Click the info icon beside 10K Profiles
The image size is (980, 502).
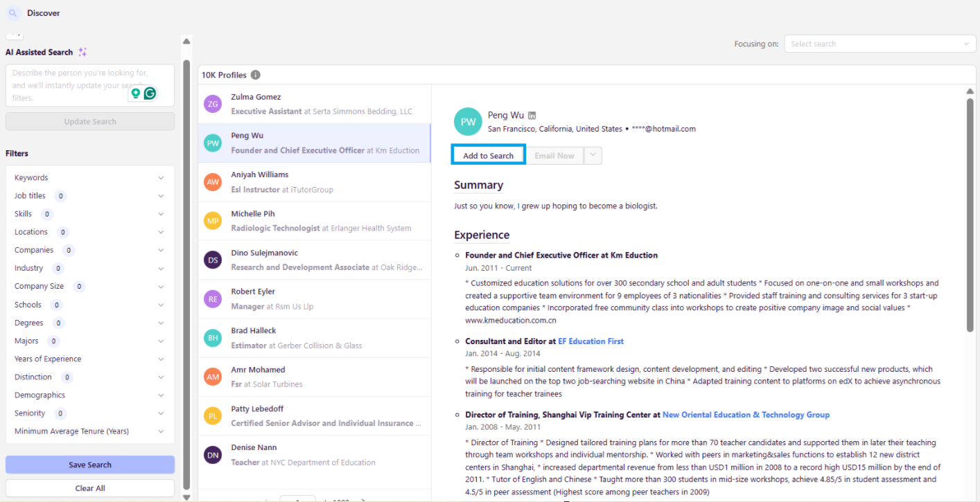256,75
